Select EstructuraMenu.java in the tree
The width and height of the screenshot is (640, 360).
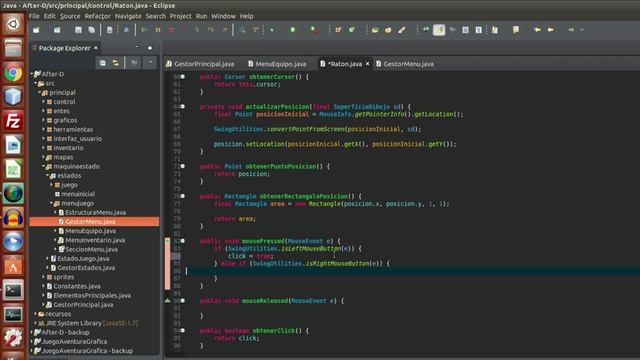(96, 212)
